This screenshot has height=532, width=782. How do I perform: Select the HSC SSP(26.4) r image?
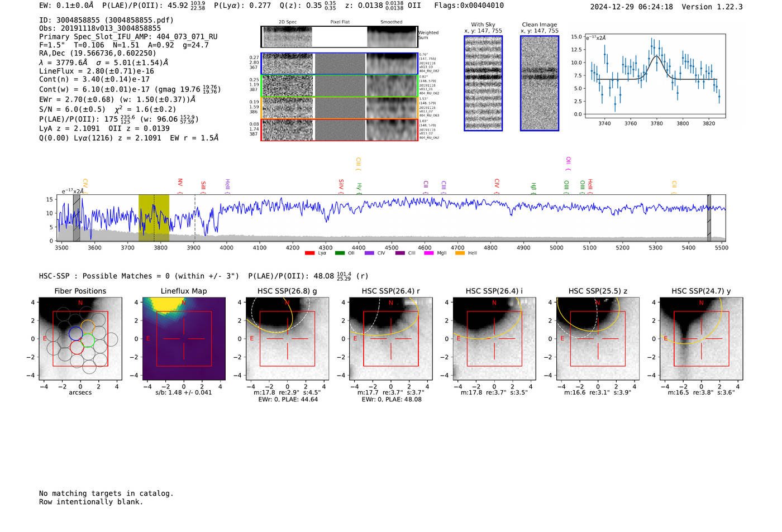click(x=391, y=338)
